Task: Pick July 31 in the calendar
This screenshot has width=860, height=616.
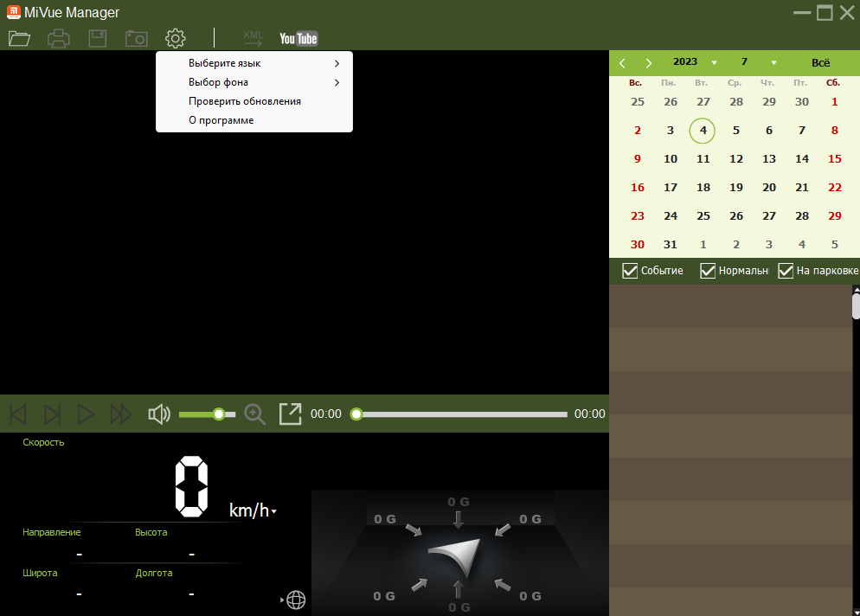Action: [671, 245]
